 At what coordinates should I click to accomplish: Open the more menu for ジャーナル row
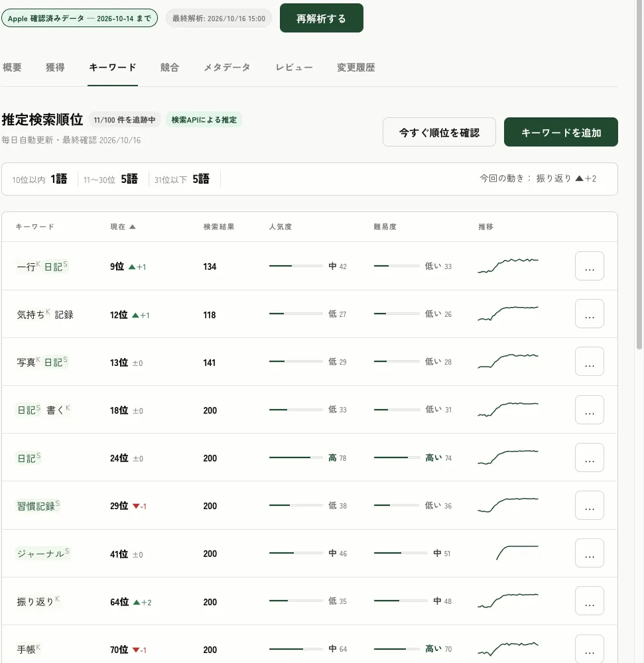click(x=589, y=553)
